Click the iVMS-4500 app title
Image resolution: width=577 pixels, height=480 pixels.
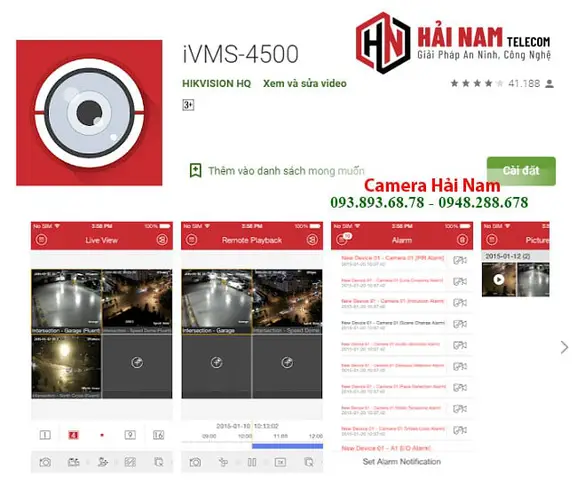(x=240, y=54)
